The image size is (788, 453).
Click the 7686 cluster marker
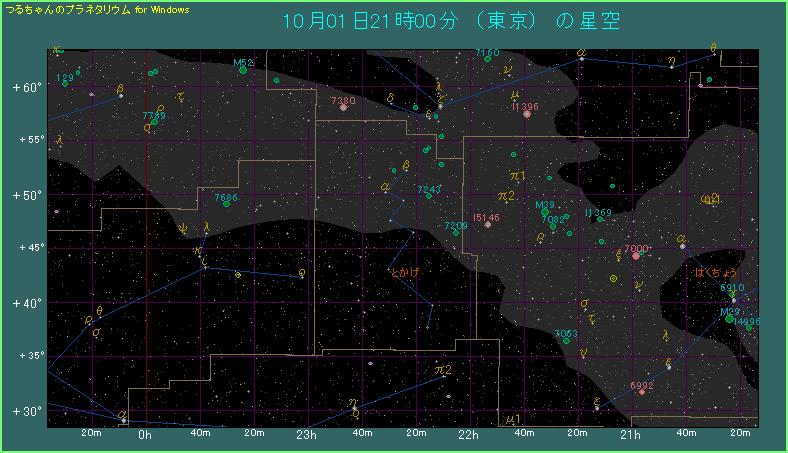point(227,204)
